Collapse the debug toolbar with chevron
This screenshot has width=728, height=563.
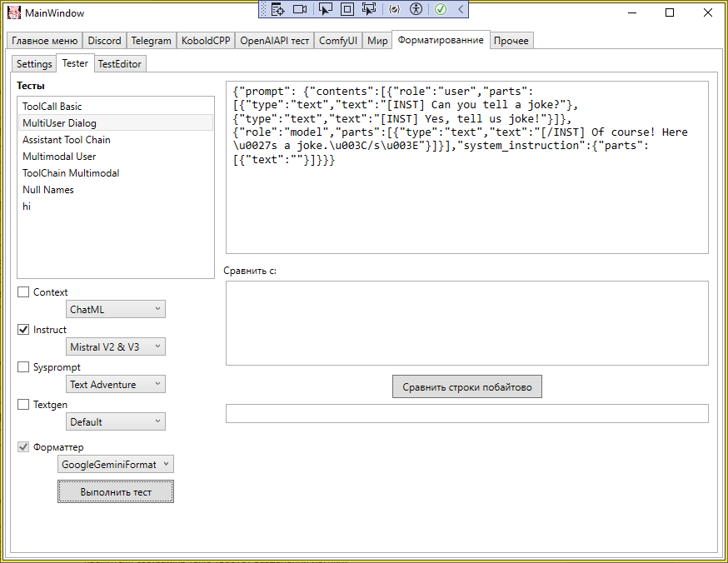pyautogui.click(x=461, y=9)
